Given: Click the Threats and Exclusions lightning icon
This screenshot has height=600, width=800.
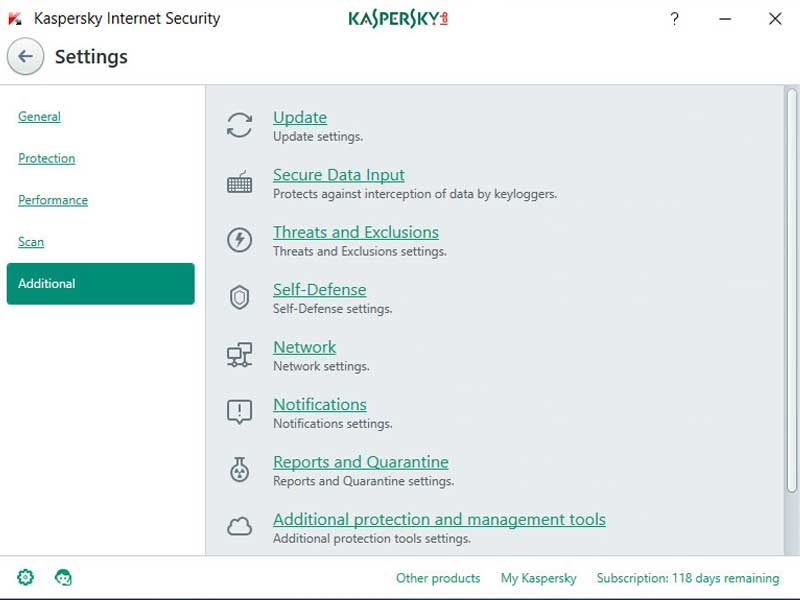Looking at the screenshot, I should (239, 240).
